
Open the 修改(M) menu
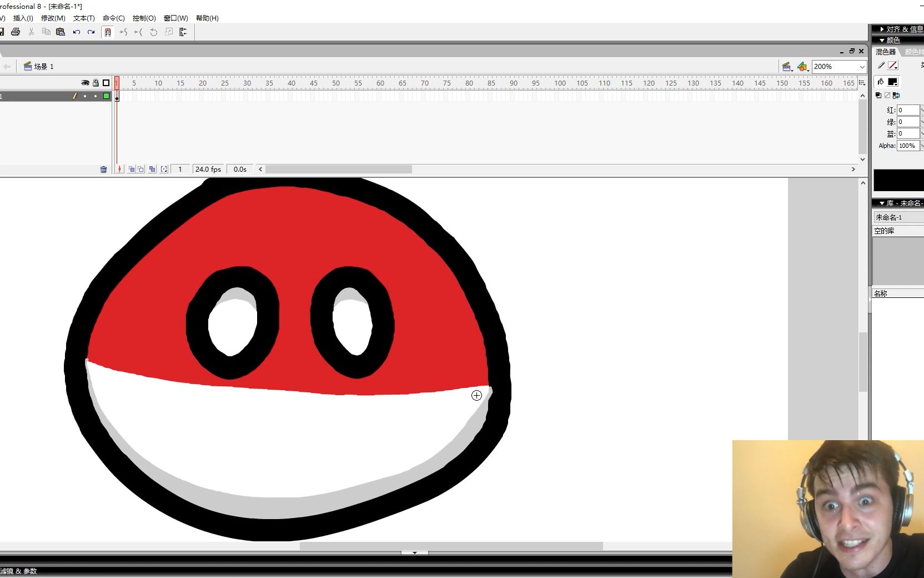point(53,18)
